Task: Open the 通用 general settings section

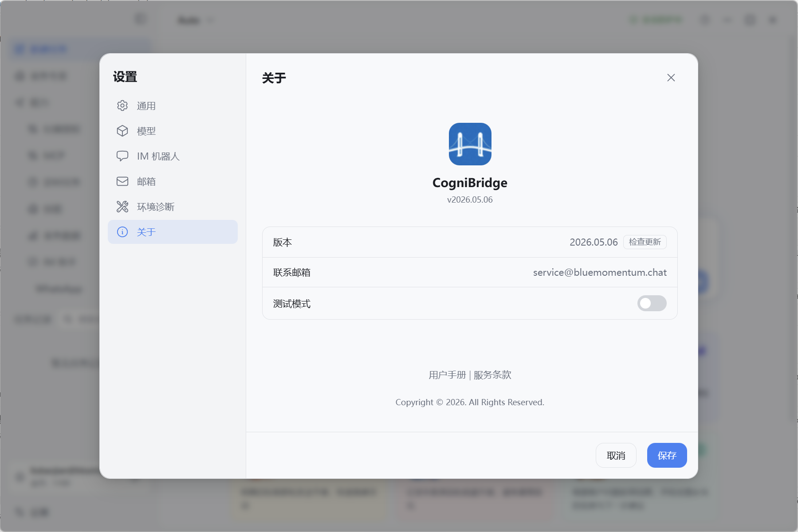Action: (x=173, y=106)
